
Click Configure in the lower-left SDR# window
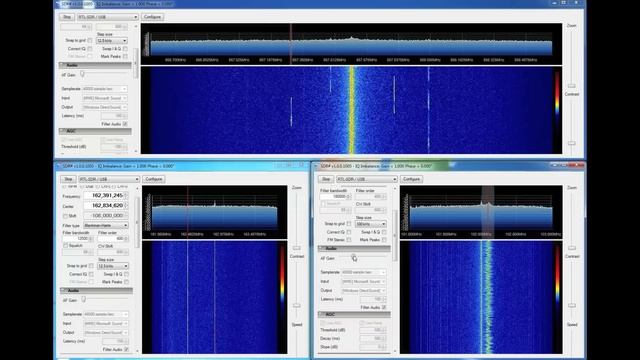154,179
